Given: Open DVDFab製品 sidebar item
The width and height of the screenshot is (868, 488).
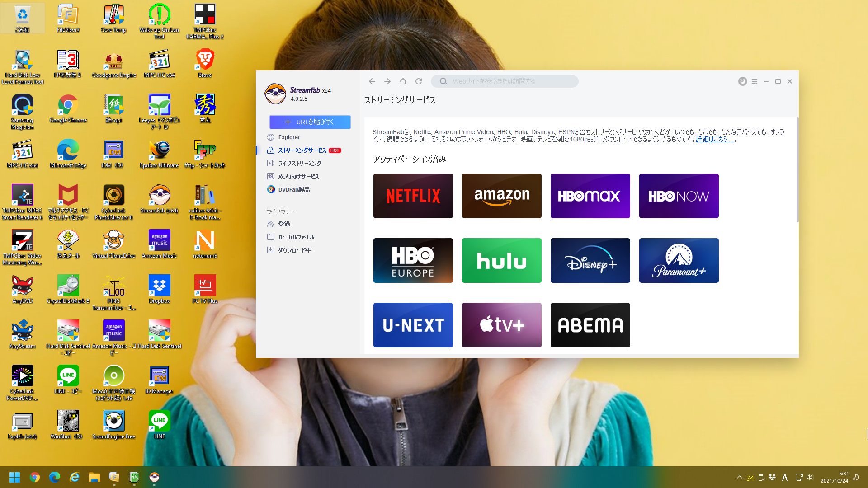Looking at the screenshot, I should (x=288, y=189).
